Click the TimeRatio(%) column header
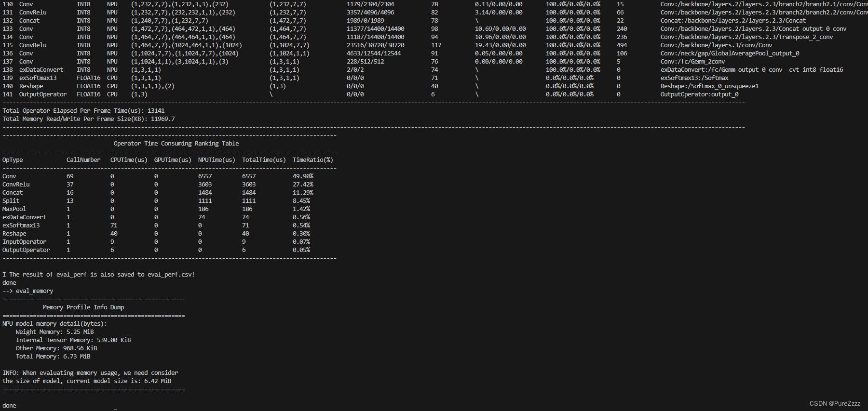Viewport: 868px width, 411px height. (x=313, y=159)
